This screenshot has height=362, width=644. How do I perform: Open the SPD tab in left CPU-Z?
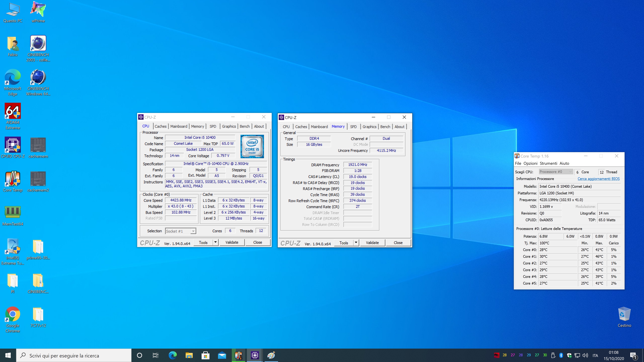[x=213, y=126]
